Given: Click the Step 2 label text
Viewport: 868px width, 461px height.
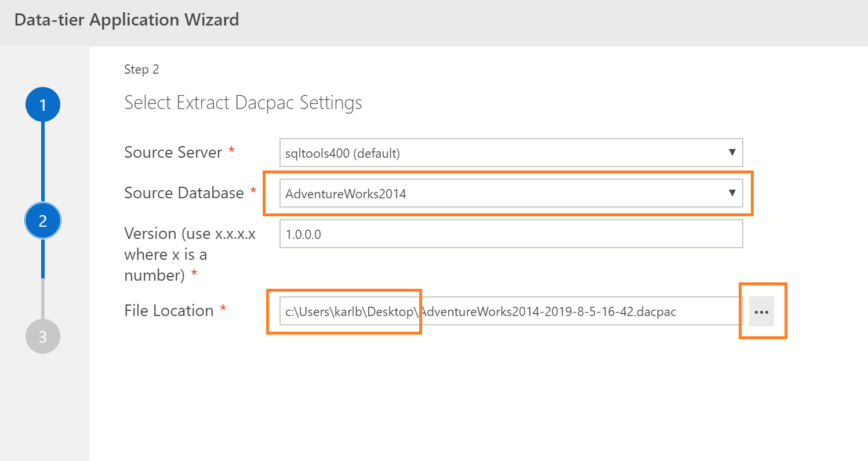Looking at the screenshot, I should click(x=141, y=69).
